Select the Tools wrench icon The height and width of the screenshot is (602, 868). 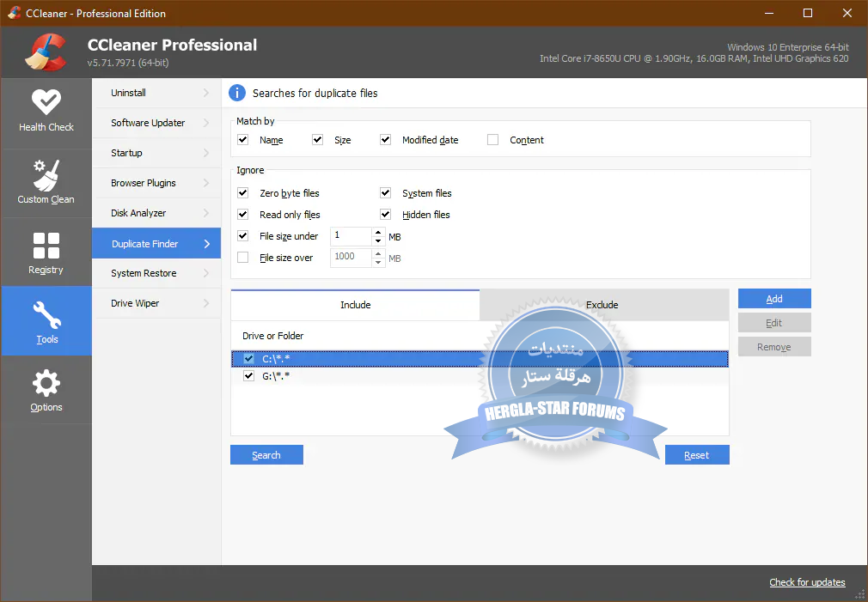[46, 314]
